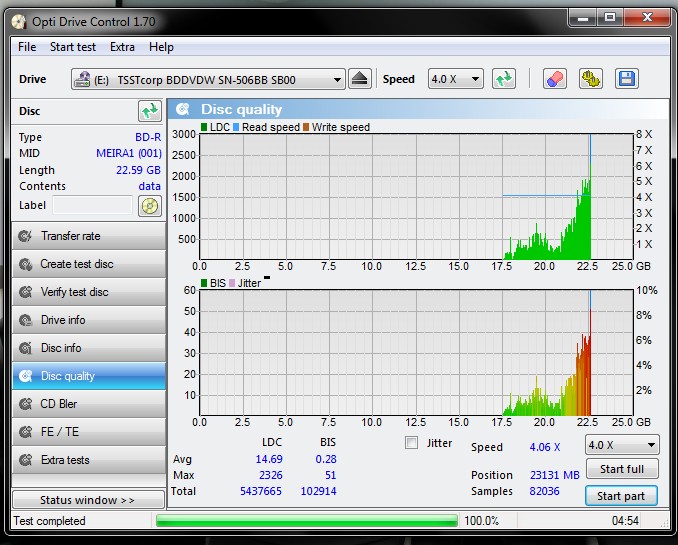The image size is (678, 545).
Task: Click the disc label apply icon
Action: [149, 206]
